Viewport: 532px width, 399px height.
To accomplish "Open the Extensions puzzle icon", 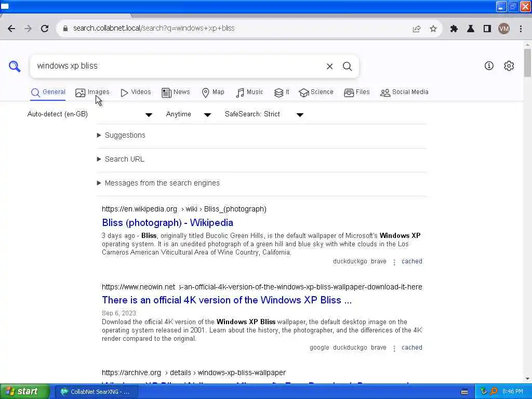I will tap(454, 29).
